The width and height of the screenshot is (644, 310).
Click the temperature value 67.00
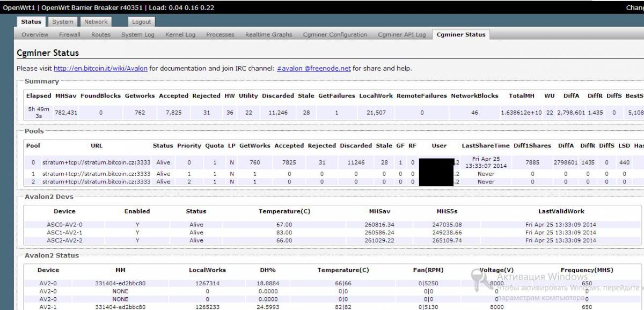click(x=284, y=225)
